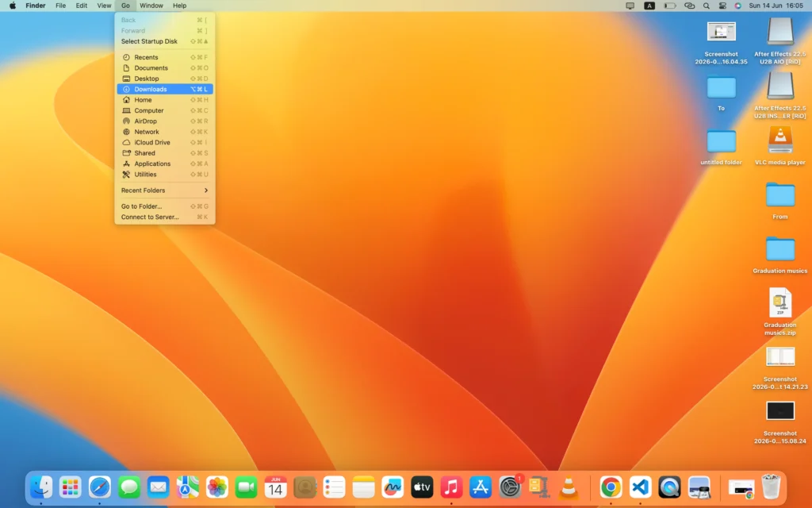Screen dimensions: 812x508
Task: Choose Desktop in the Go menu
Action: 165,79
